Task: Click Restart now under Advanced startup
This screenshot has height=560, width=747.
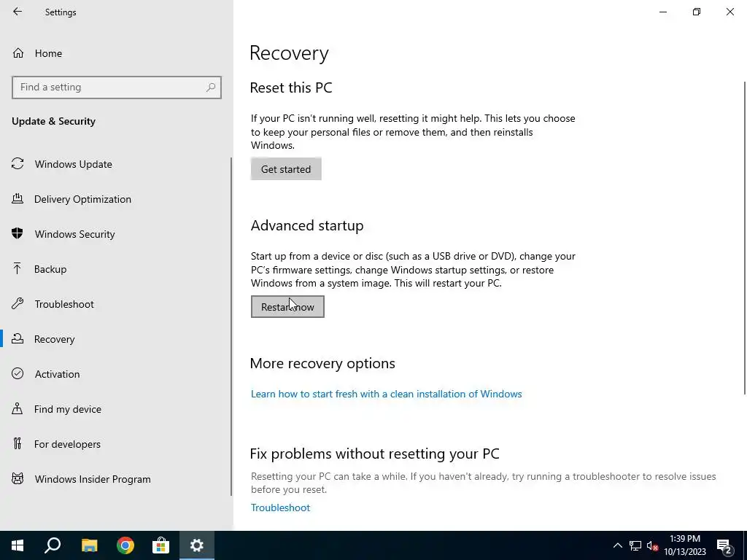Action: pyautogui.click(x=287, y=307)
